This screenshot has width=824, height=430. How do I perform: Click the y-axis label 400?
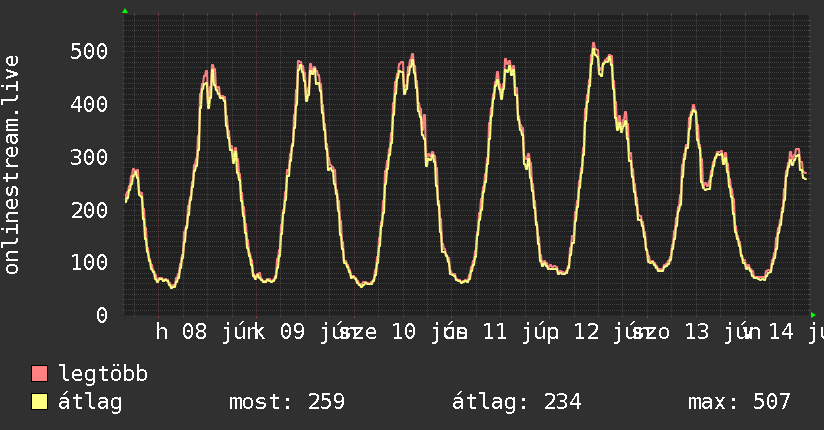click(x=89, y=104)
